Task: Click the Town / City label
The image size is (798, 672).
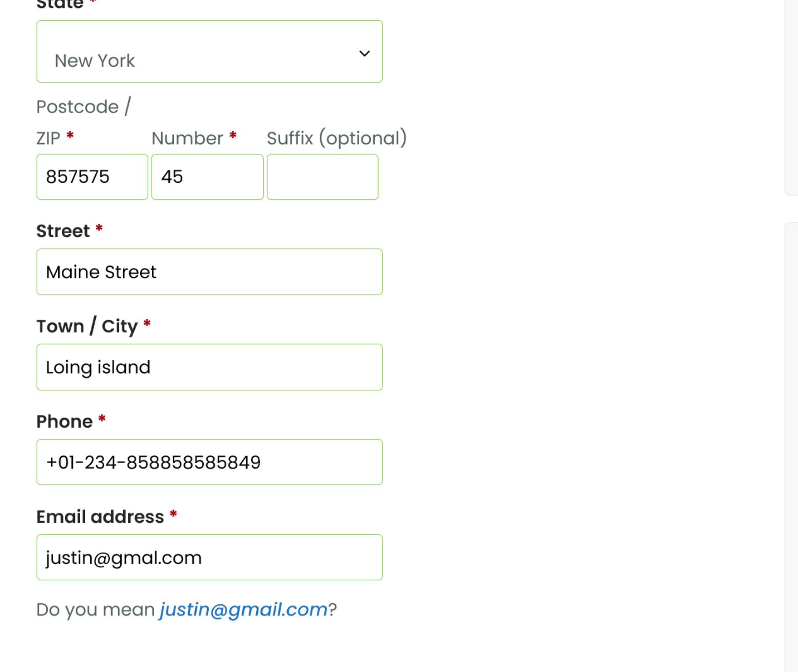Action: coord(87,326)
